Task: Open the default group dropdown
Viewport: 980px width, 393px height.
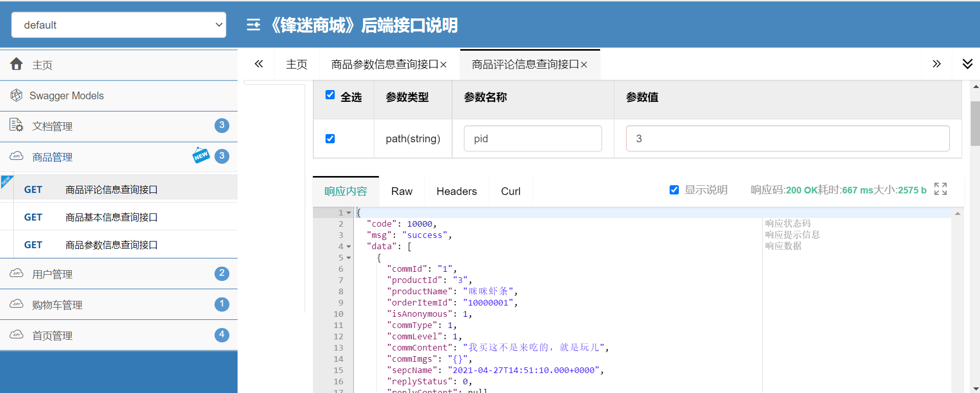Action: pyautogui.click(x=119, y=25)
